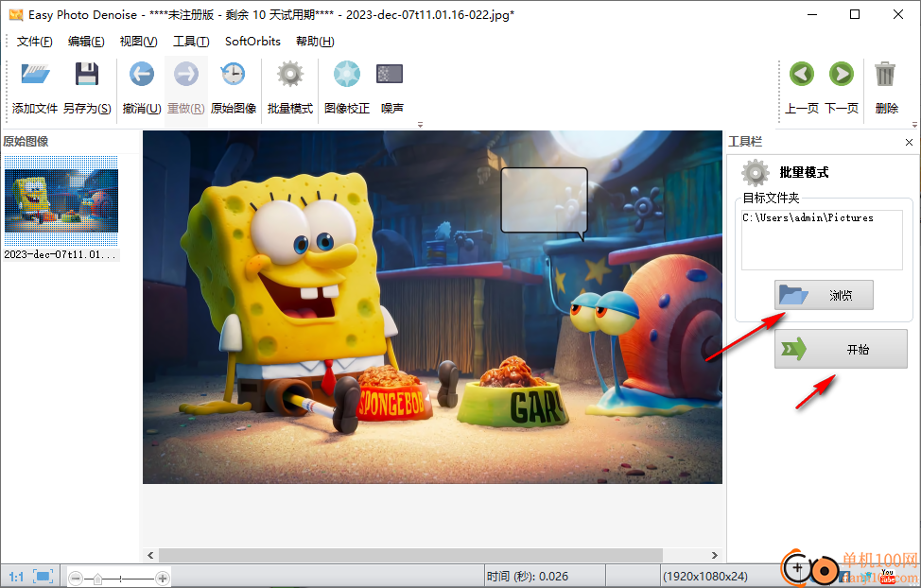Click the 批量模式 panel heading
Image resolution: width=921 pixels, height=588 pixels.
(x=804, y=172)
